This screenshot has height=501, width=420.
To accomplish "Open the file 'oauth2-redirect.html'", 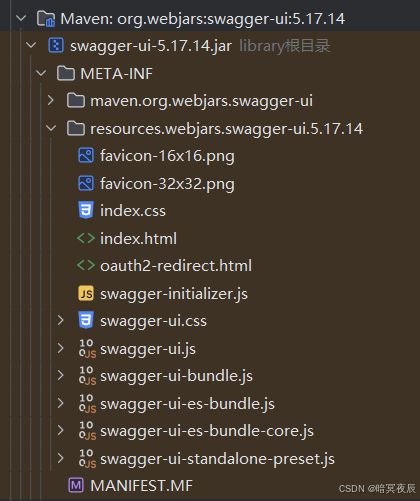I will (x=176, y=266).
